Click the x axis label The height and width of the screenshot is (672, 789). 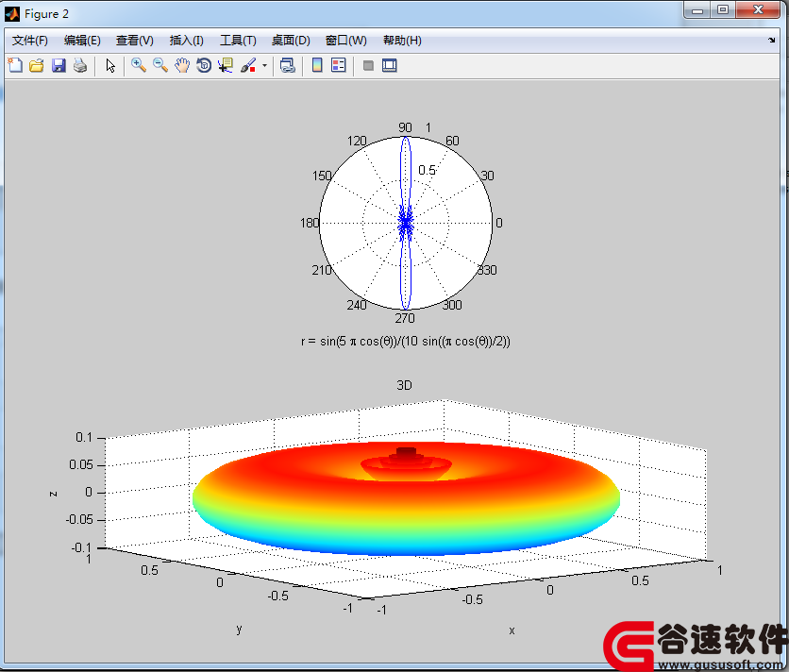[512, 630]
